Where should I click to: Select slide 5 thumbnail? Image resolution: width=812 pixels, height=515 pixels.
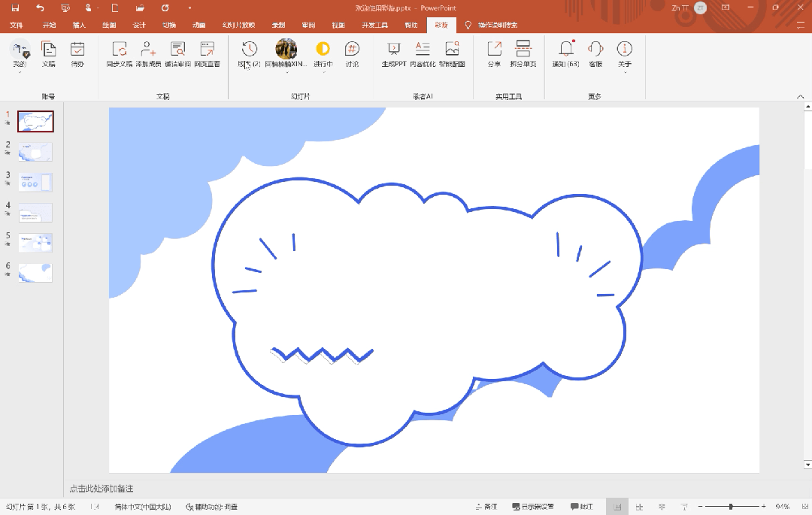tap(36, 242)
